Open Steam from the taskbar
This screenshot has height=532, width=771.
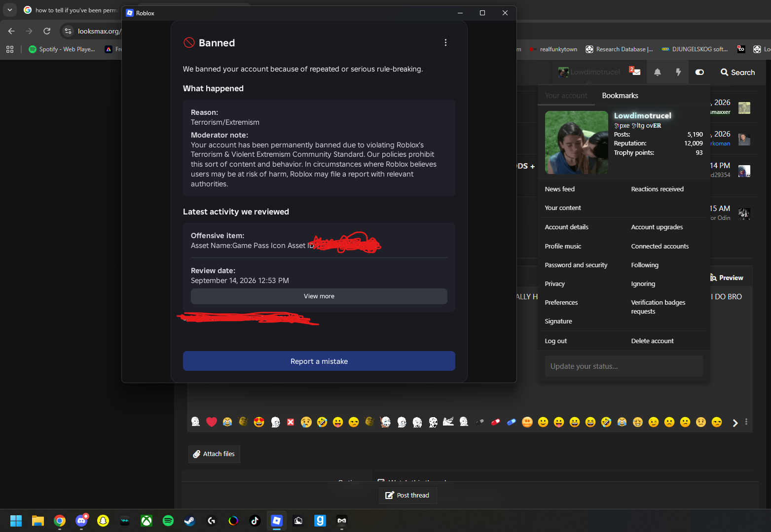point(190,521)
